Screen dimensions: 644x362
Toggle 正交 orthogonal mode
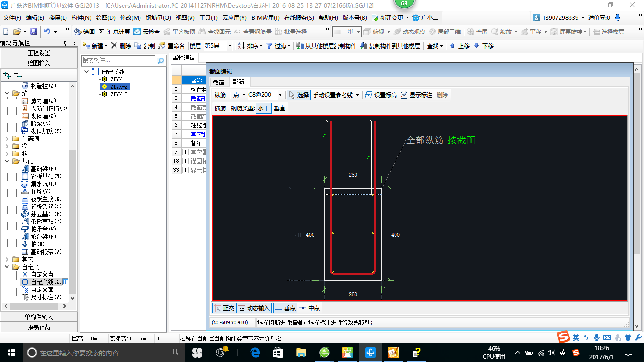pos(224,308)
